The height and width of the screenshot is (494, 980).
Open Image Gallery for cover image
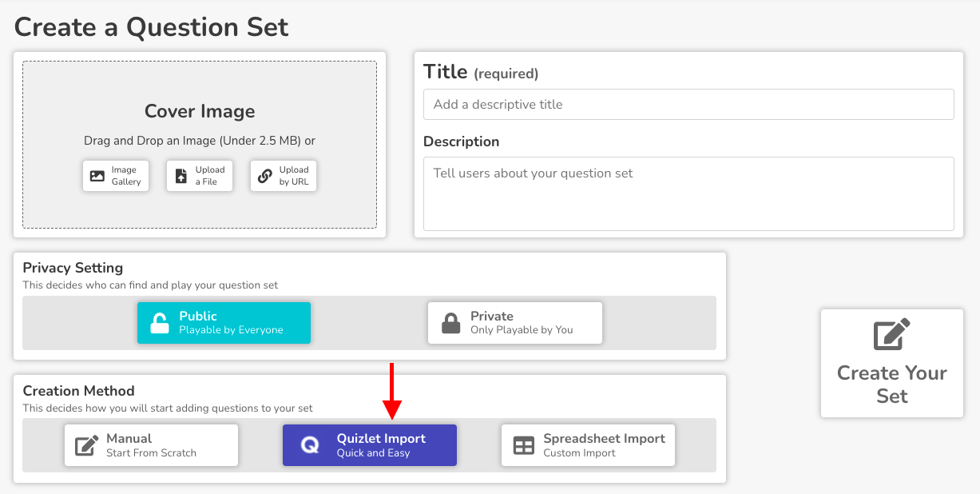point(116,176)
